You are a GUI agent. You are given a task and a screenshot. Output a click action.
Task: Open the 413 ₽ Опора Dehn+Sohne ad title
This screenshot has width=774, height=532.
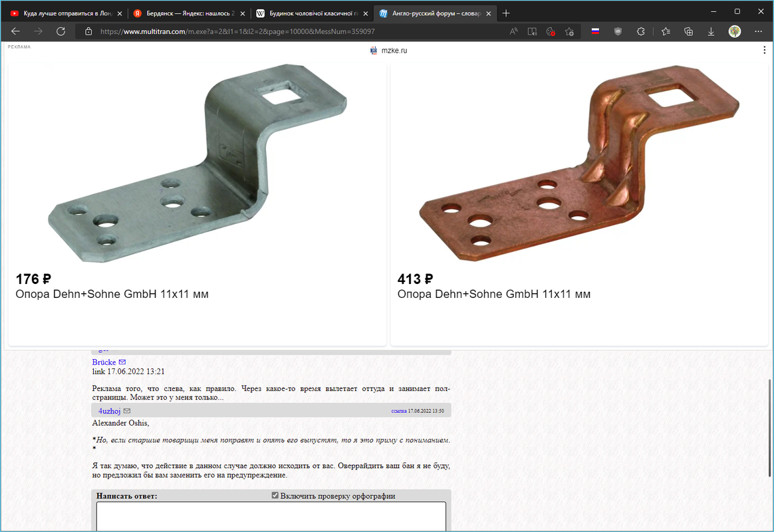pyautogui.click(x=493, y=294)
